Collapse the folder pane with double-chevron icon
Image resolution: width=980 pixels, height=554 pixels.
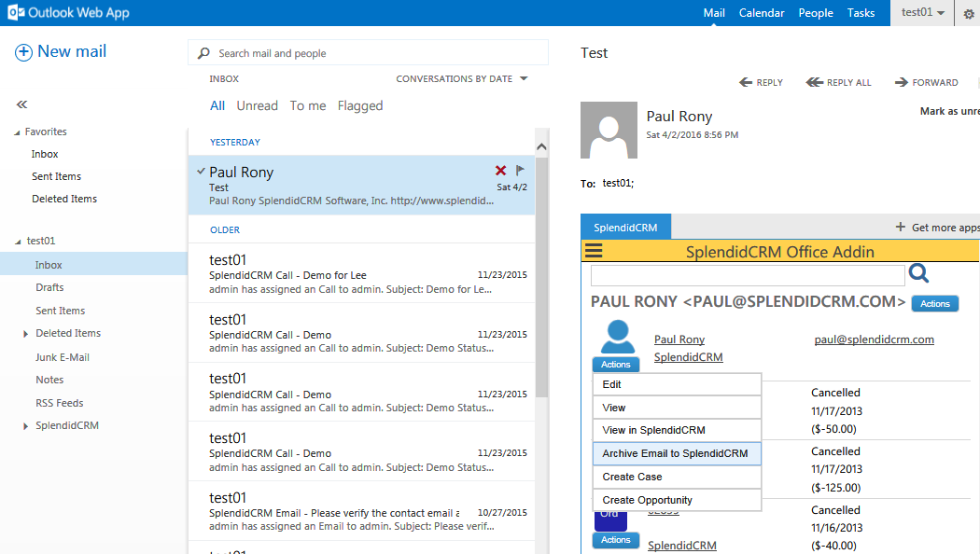[x=21, y=104]
